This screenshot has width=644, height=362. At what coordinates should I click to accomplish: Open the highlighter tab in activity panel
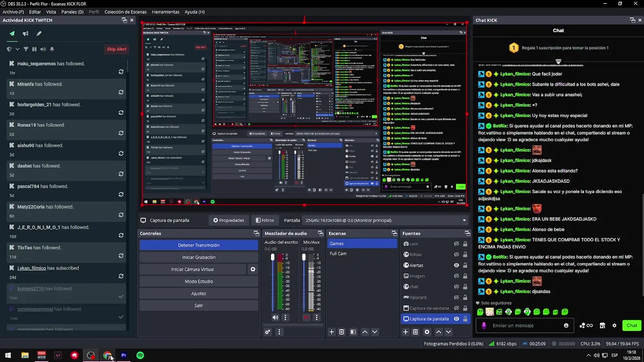pyautogui.click(x=39, y=34)
